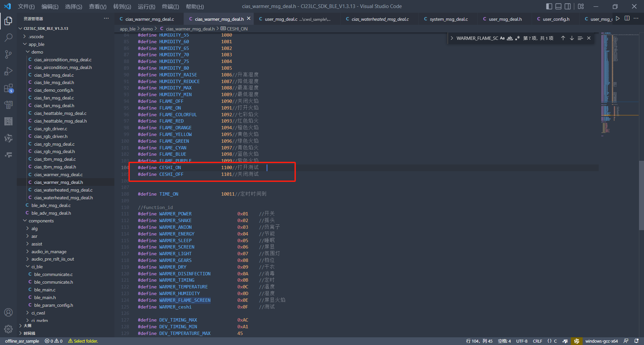Toggle Match Whole Word in find widget
Screen dimensions: 644x345
(x=509, y=38)
